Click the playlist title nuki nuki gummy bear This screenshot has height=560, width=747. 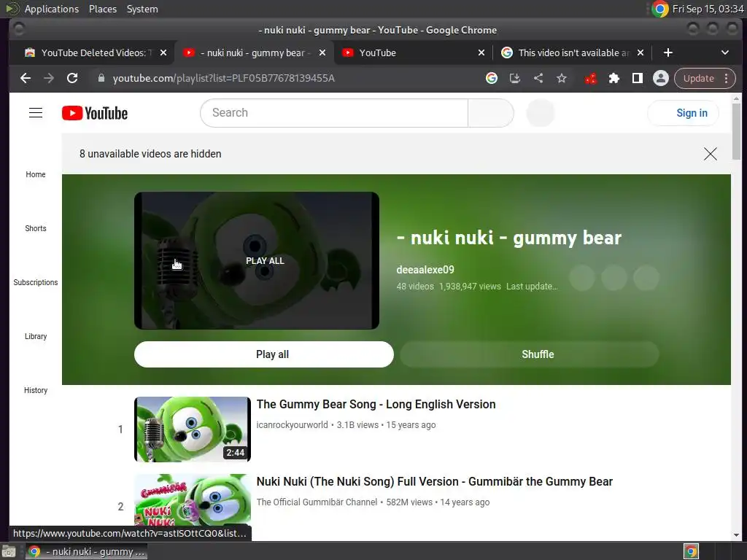click(508, 238)
